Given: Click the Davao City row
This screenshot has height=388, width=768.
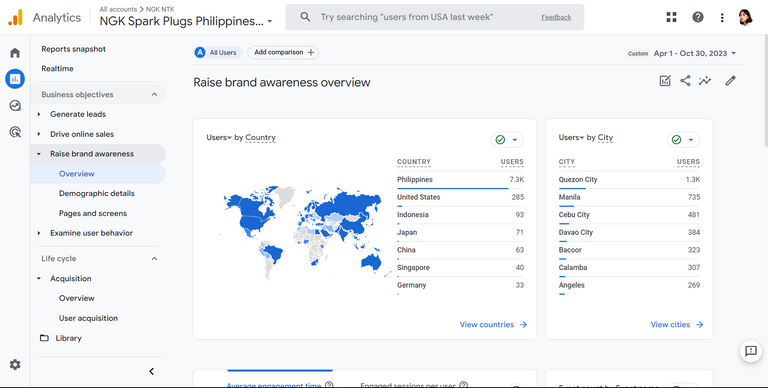Looking at the screenshot, I should pyautogui.click(x=629, y=233).
